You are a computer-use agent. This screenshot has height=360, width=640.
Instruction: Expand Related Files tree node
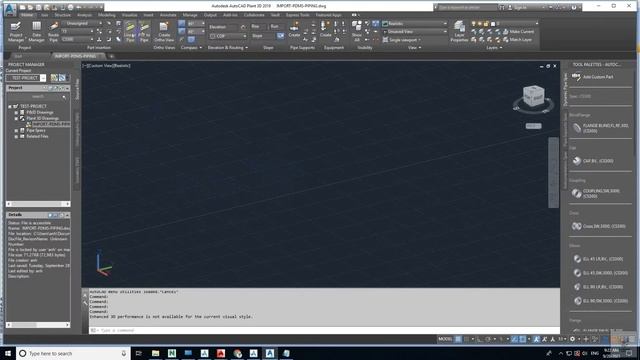(16, 136)
